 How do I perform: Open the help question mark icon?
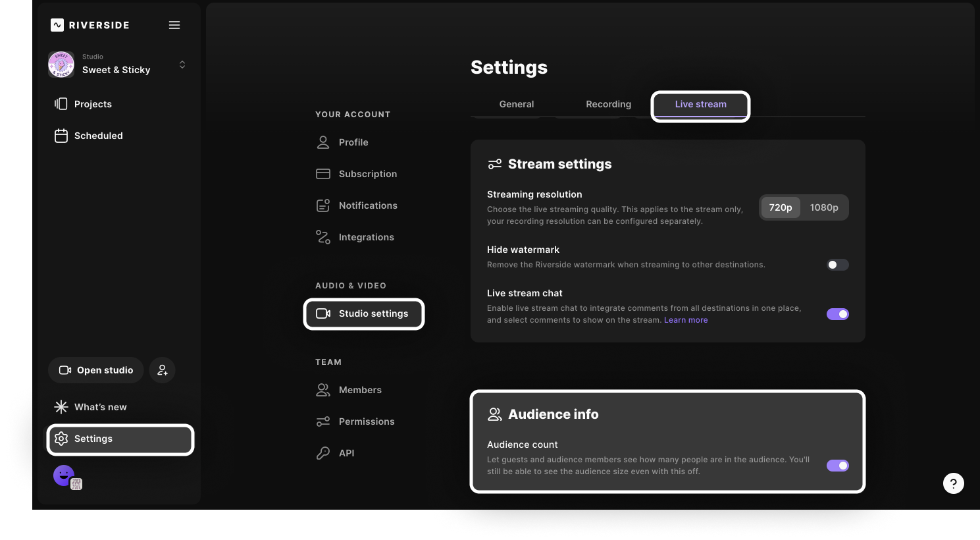click(953, 483)
